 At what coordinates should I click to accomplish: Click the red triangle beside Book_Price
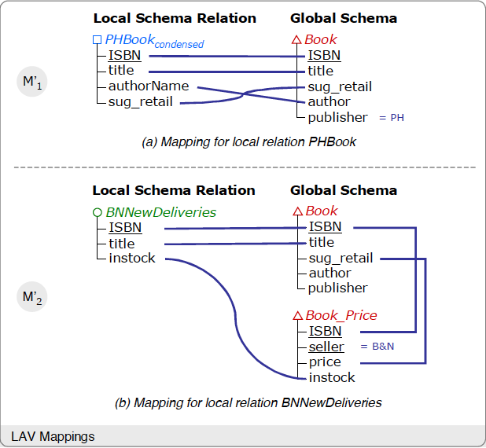click(x=297, y=316)
